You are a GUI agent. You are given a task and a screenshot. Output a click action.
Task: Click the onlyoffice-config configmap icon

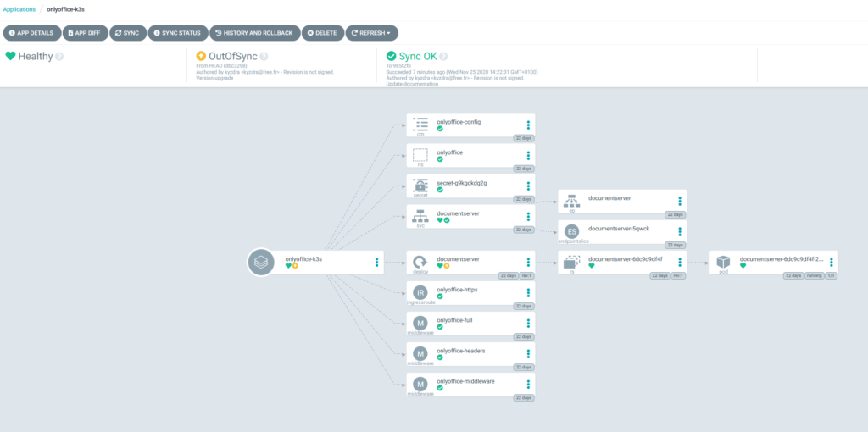[x=420, y=124]
